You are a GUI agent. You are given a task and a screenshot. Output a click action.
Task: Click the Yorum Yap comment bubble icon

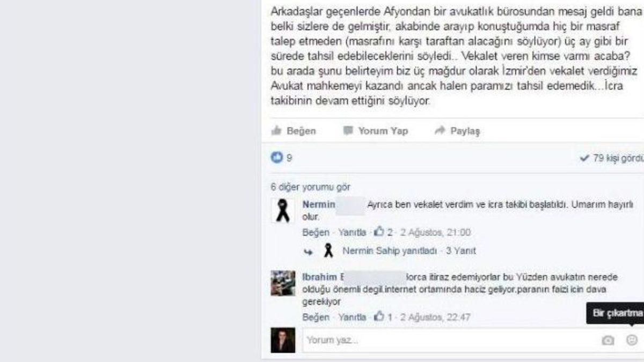[348, 130]
